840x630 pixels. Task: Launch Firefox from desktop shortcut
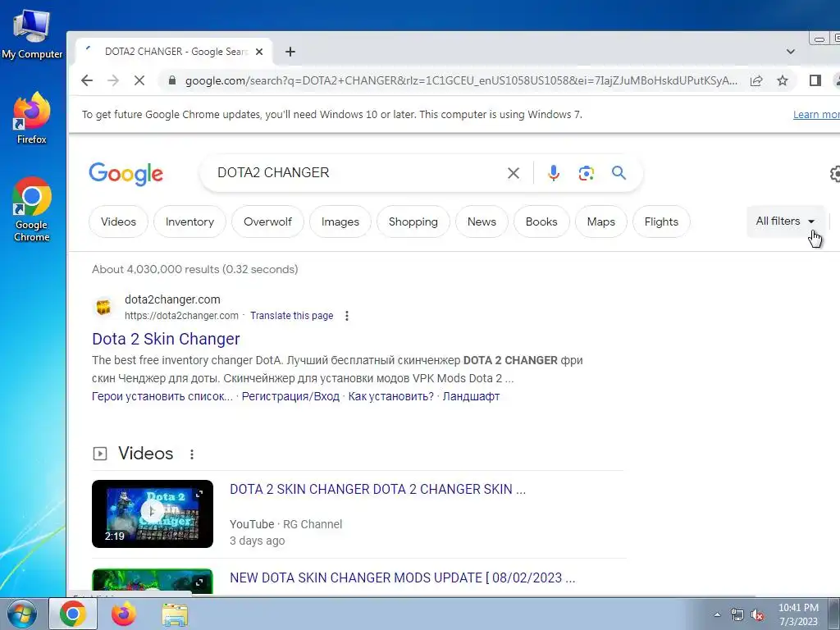(32, 118)
